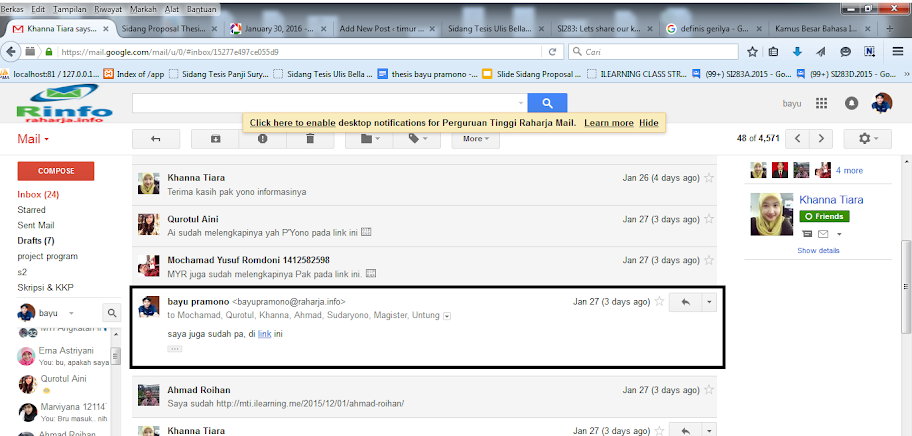Open the More actions dropdown
912x436 pixels.
click(x=476, y=139)
